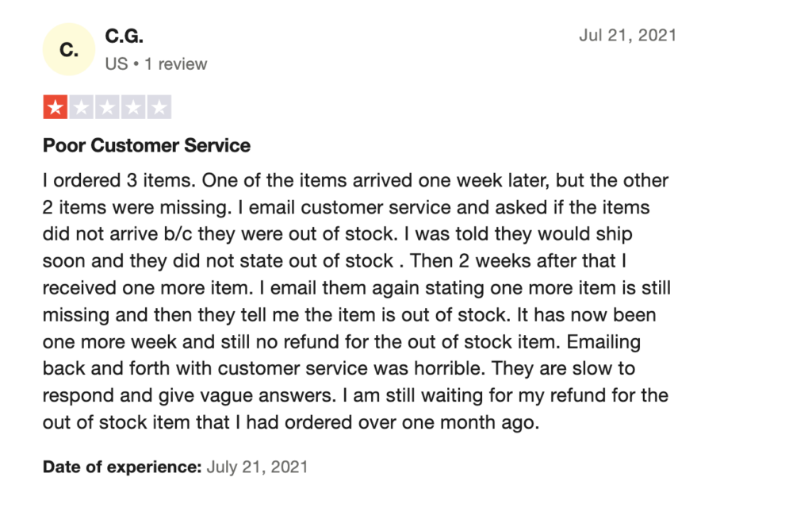Click the line about no refund yet
Viewport: 812px width, 508px height.
(x=341, y=341)
